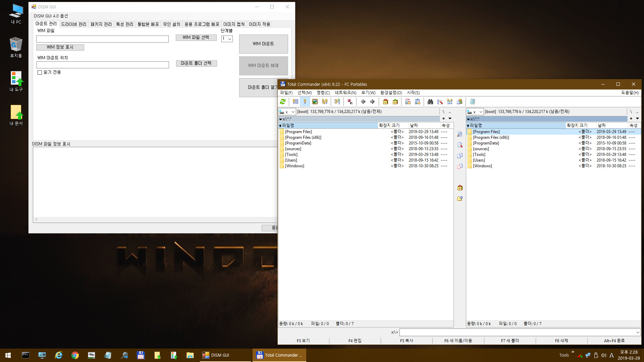Image resolution: width=644 pixels, height=362 pixels.
Task: Open synchronize directories icon
Action: [450, 102]
